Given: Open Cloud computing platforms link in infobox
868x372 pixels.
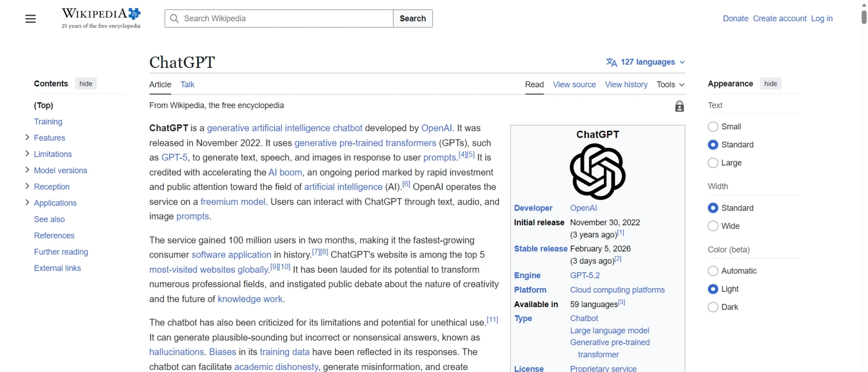Looking at the screenshot, I should 618,290.
